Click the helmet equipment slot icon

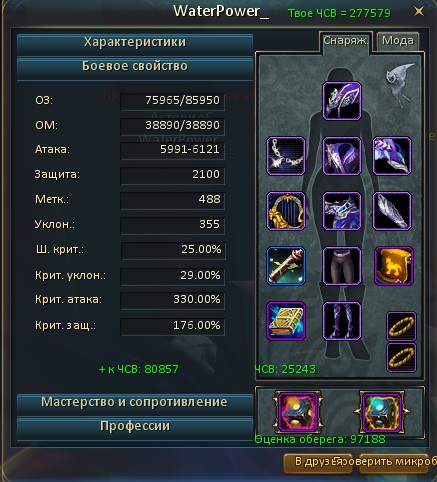point(342,101)
